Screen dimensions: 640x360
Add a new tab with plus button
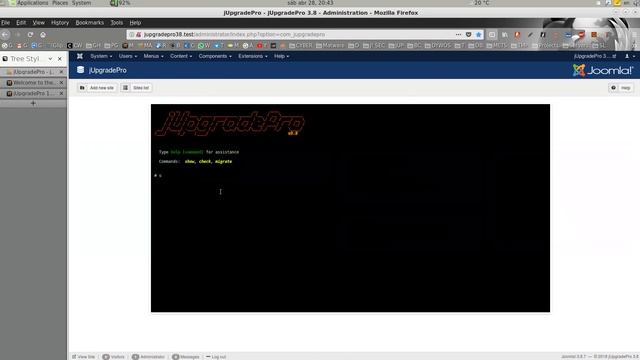(x=33, y=103)
